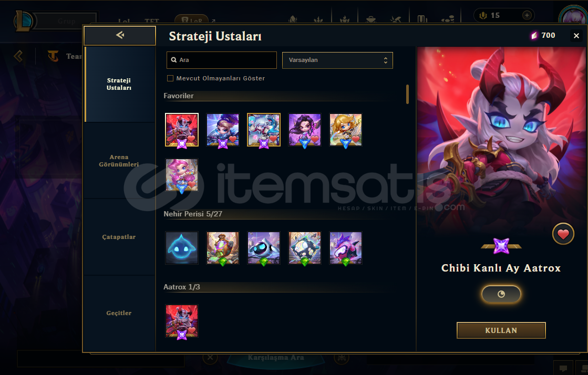Image resolution: width=588 pixels, height=375 pixels.
Task: Switch to Arena Görünümleri tab
Action: [119, 161]
